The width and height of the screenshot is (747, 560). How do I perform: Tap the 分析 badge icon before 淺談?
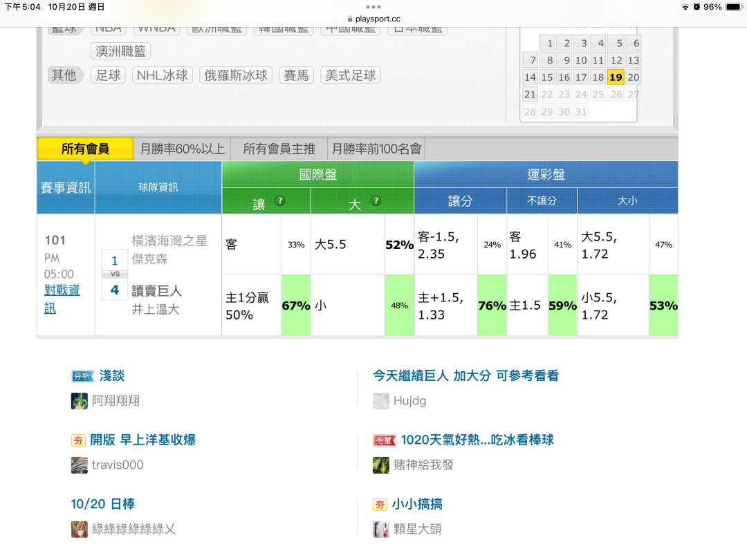pyautogui.click(x=82, y=376)
